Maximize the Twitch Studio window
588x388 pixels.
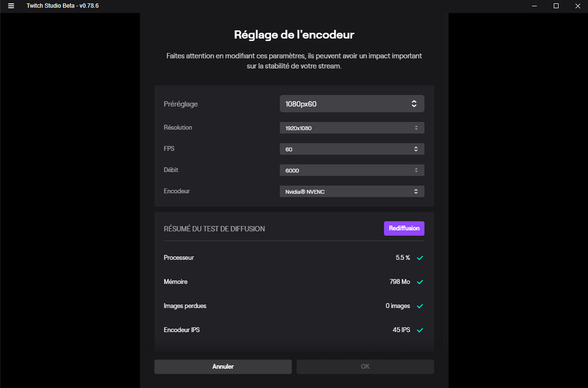pyautogui.click(x=556, y=6)
